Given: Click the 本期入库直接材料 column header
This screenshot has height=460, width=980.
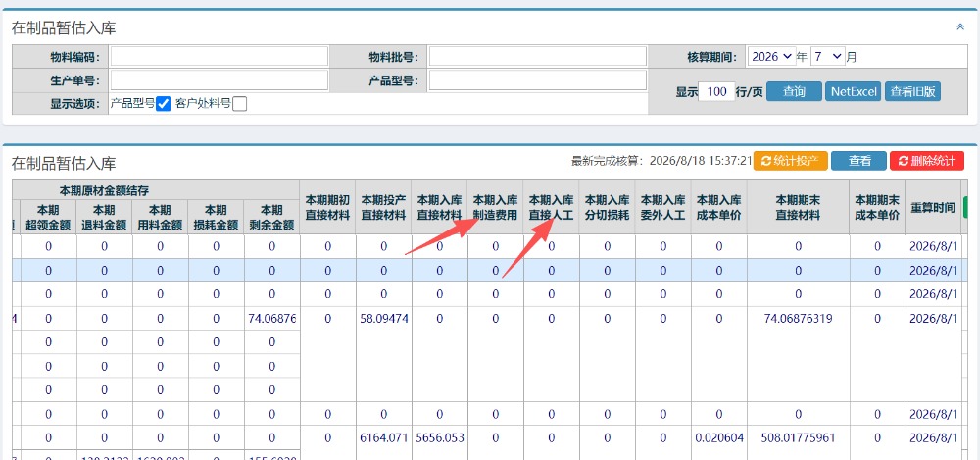Looking at the screenshot, I should point(439,207).
